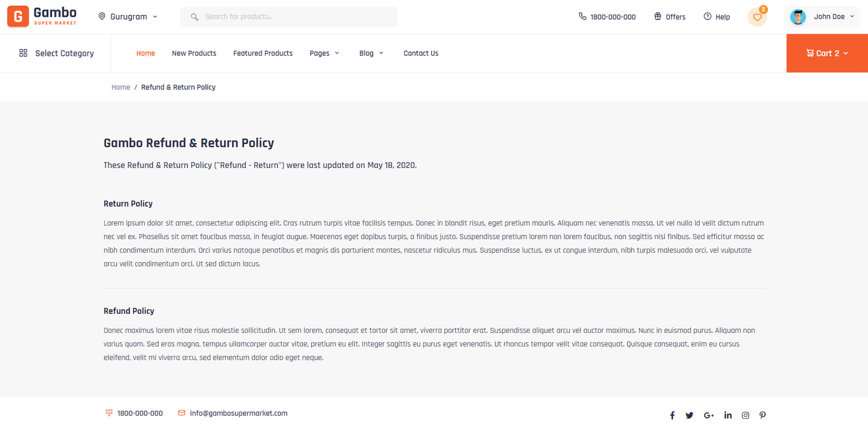Viewport: 868px width, 428px height.
Task: Go to New Products page
Action: (x=194, y=53)
